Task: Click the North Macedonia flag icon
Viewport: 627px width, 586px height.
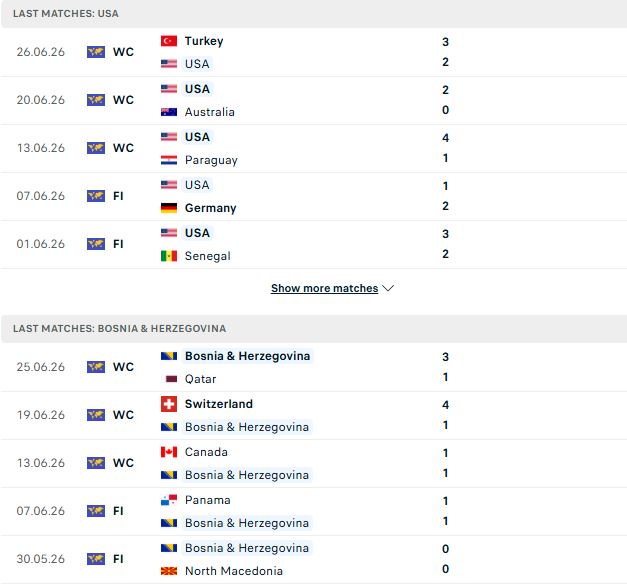Action: 169,571
